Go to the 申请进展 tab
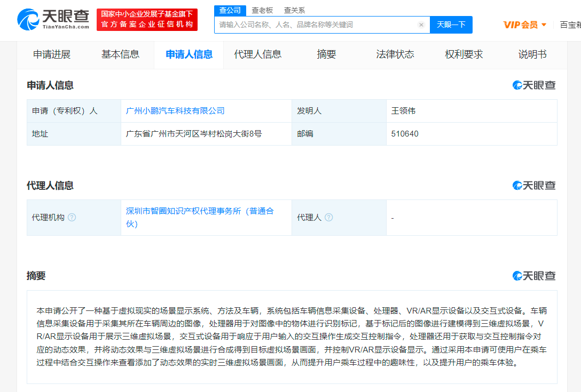Screen dimensions: 581x392 coord(51,54)
